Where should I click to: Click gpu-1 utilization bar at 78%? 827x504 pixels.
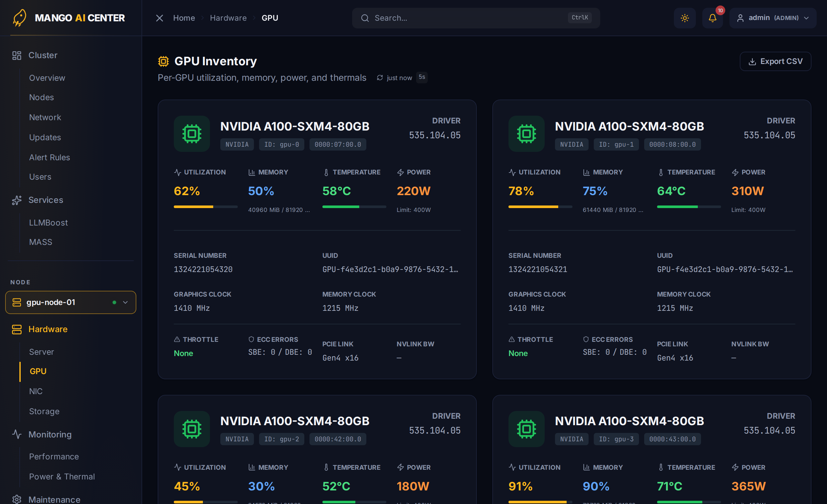coord(540,207)
